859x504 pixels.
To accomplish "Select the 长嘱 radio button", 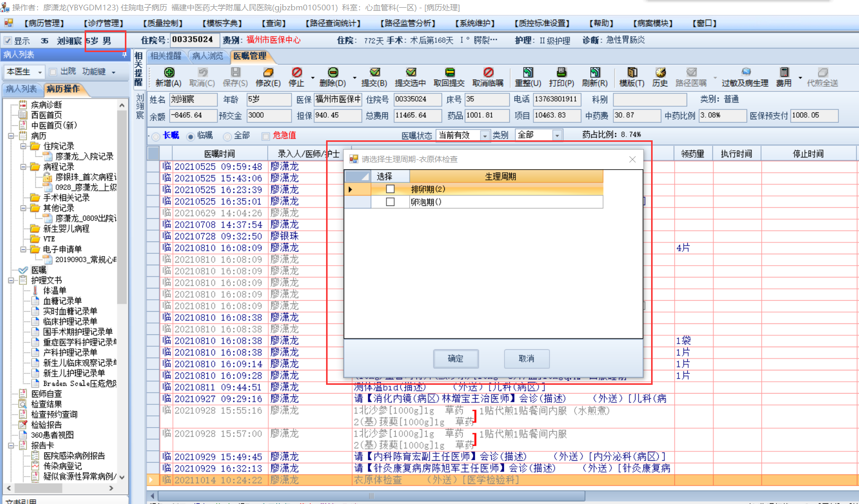I will [x=156, y=136].
